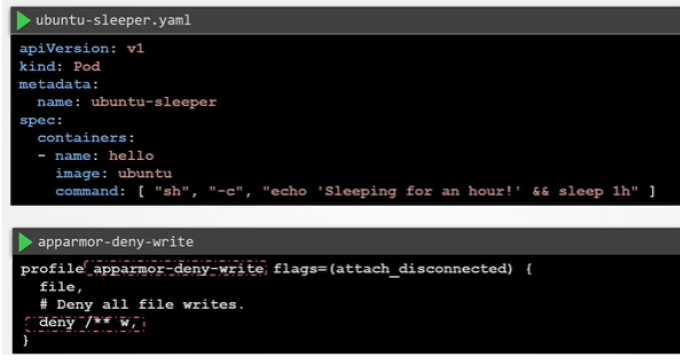Click the green play icon beside apparmor-deny-write
The height and width of the screenshot is (363, 684).
point(25,242)
